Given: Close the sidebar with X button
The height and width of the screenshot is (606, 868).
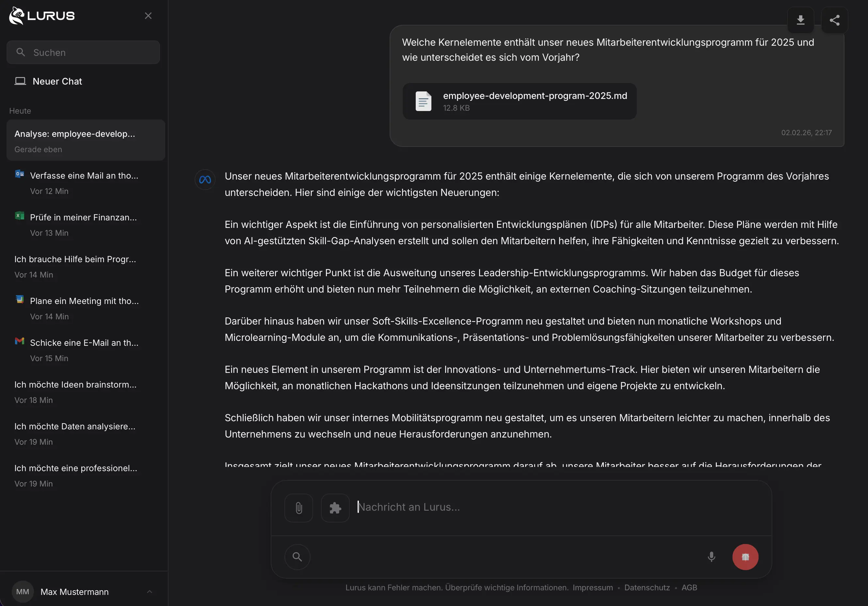Looking at the screenshot, I should [x=148, y=16].
